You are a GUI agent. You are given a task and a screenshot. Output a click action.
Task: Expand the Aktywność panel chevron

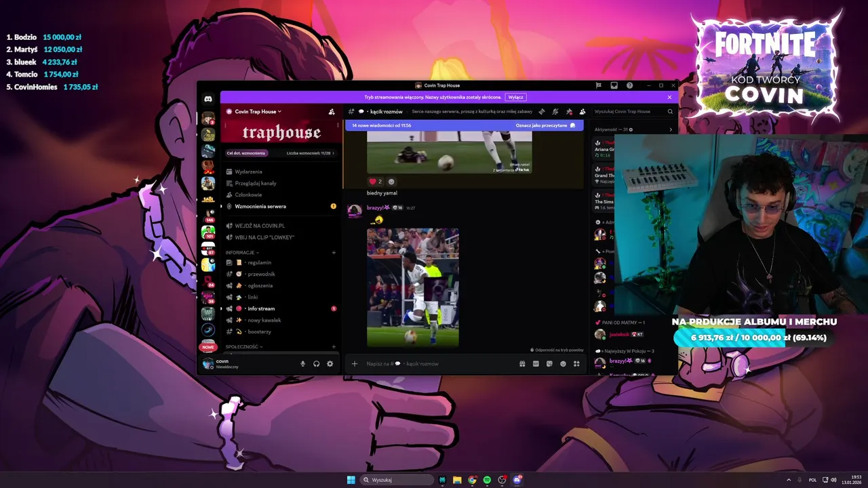tap(671, 129)
